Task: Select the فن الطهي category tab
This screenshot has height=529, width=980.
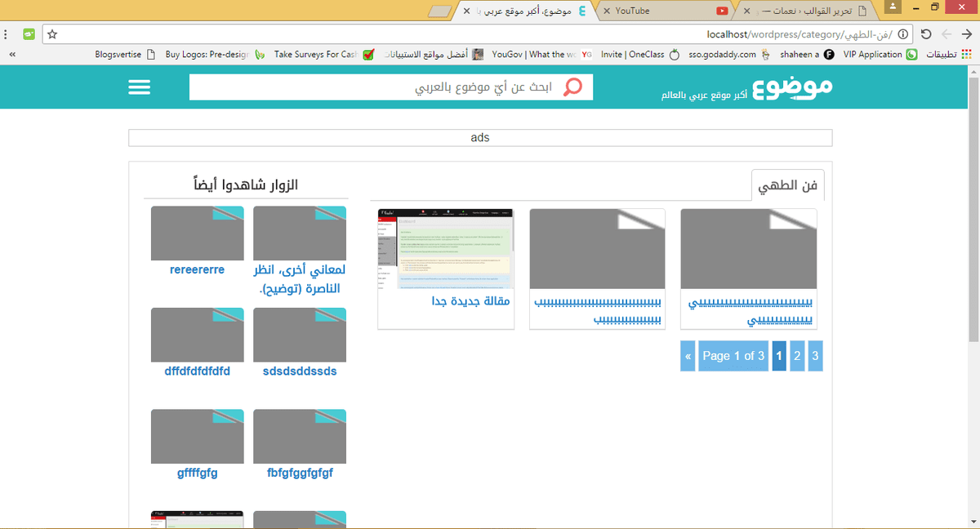Action: point(788,186)
